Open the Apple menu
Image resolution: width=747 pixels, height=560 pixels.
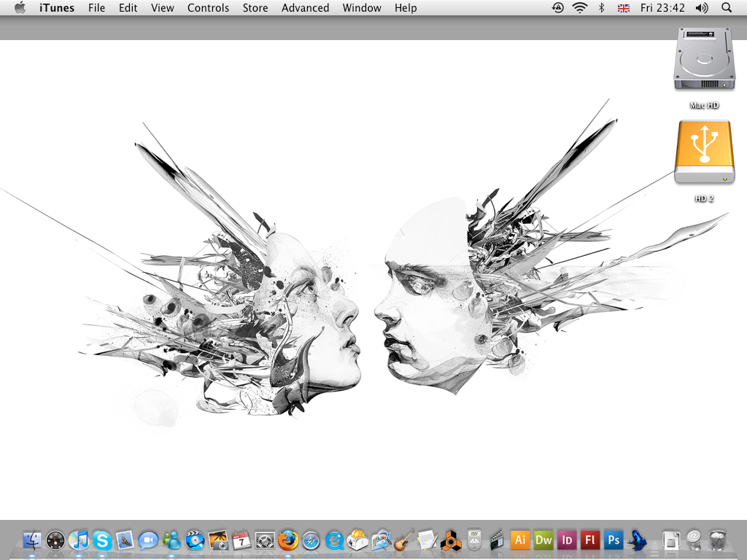tap(20, 7)
